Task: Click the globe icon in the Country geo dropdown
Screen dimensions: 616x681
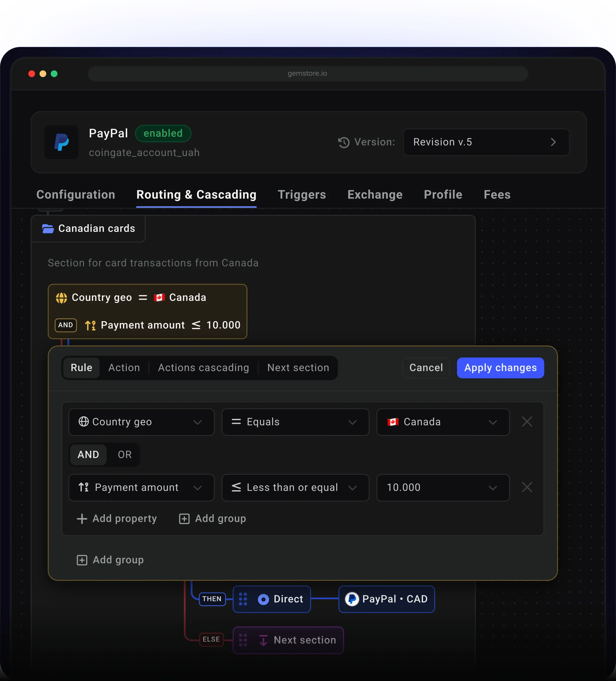Action: pyautogui.click(x=84, y=422)
